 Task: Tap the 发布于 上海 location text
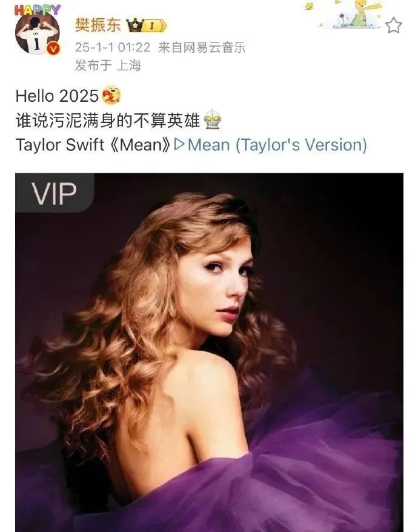coord(108,65)
